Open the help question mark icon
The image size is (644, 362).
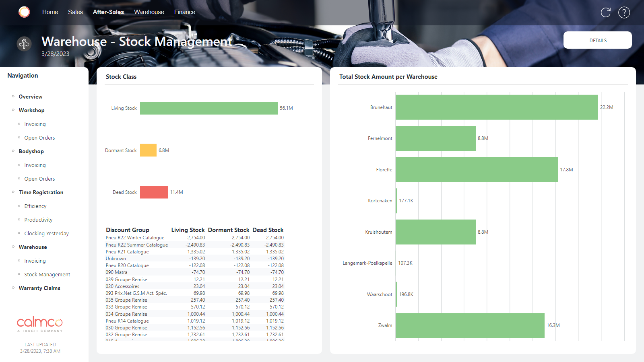tap(624, 12)
